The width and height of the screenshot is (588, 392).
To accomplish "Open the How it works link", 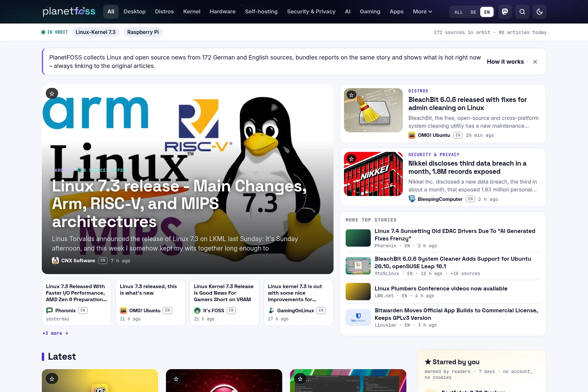I will pos(505,62).
